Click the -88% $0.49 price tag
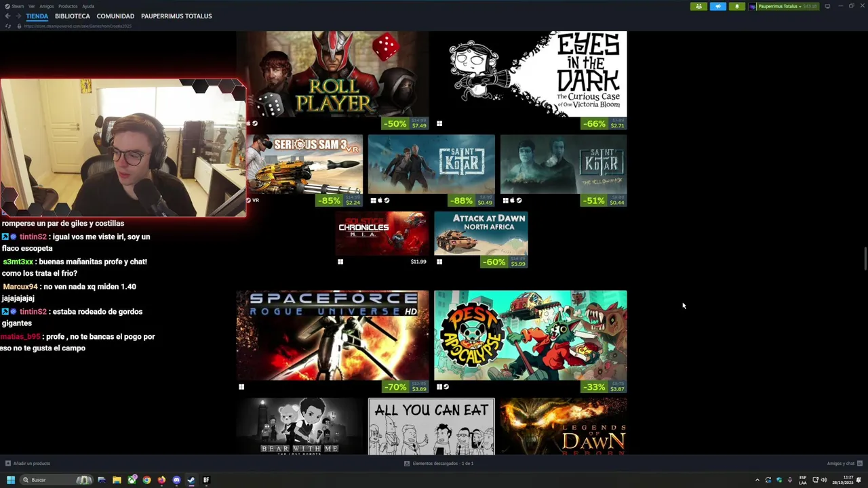Screen dimensions: 868x488 [471, 201]
